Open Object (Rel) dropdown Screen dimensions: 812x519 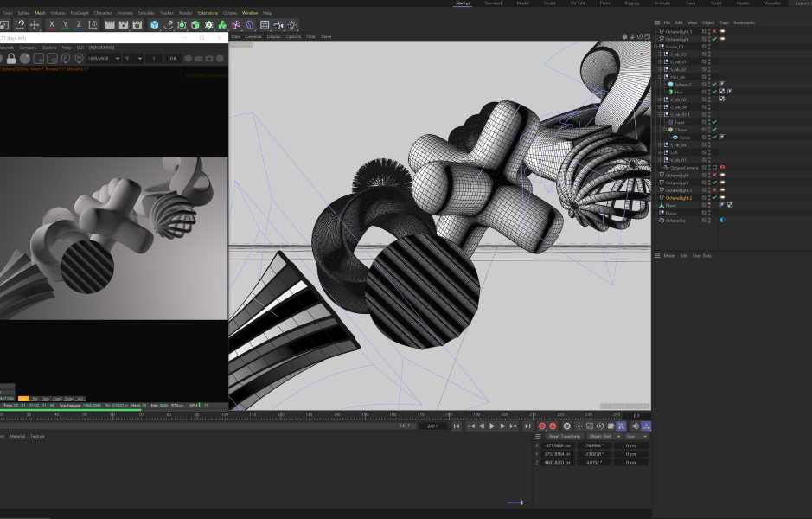[604, 437]
